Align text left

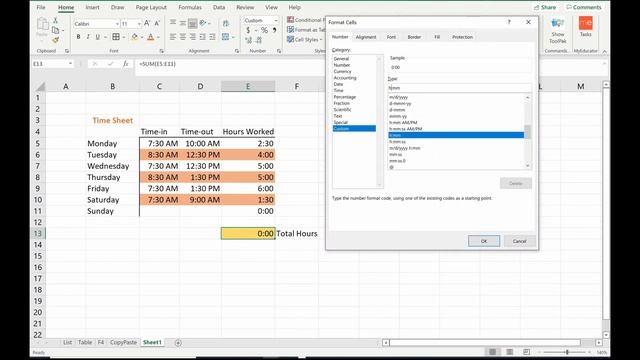173,37
